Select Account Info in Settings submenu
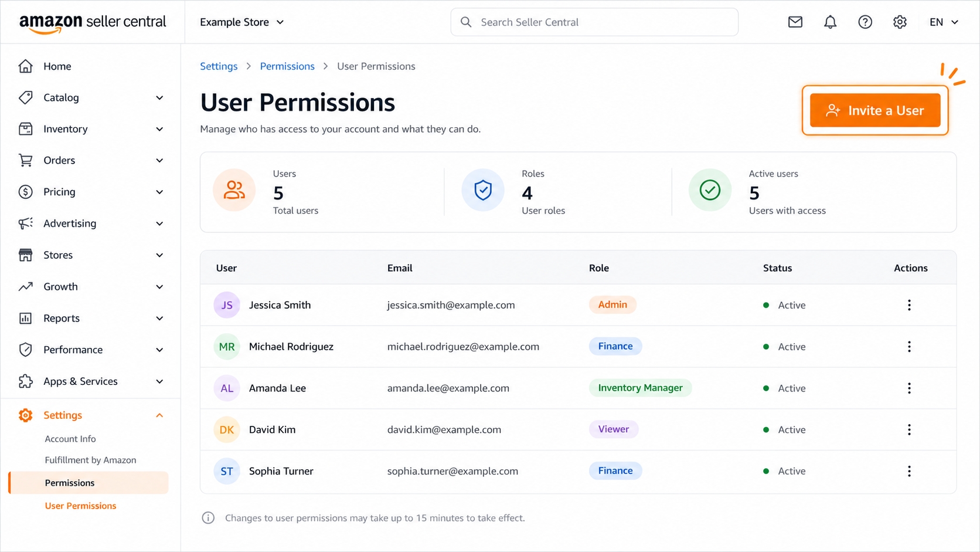 pos(70,439)
